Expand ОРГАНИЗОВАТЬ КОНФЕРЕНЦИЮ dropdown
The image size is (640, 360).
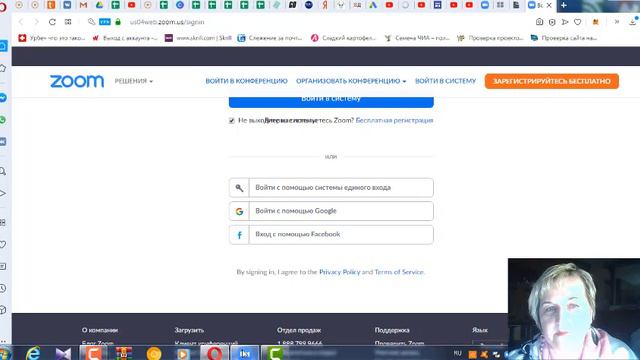(351, 81)
